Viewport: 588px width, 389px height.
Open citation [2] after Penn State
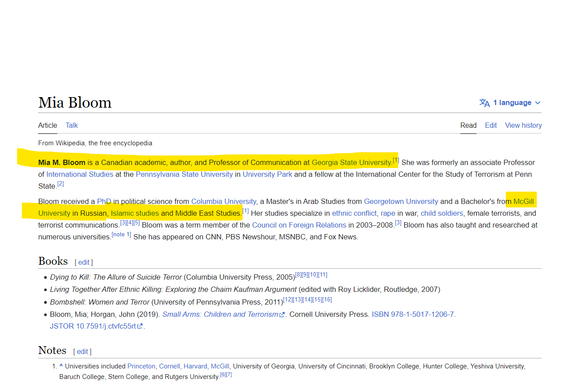61,184
